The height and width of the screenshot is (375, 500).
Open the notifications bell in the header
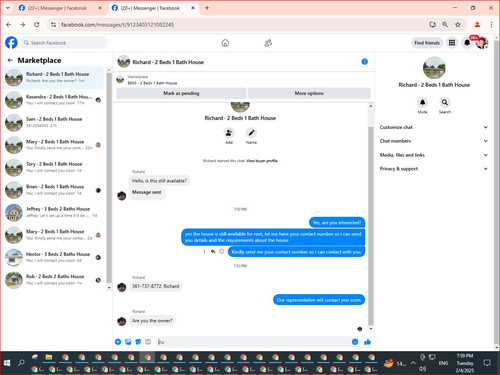coord(467,43)
